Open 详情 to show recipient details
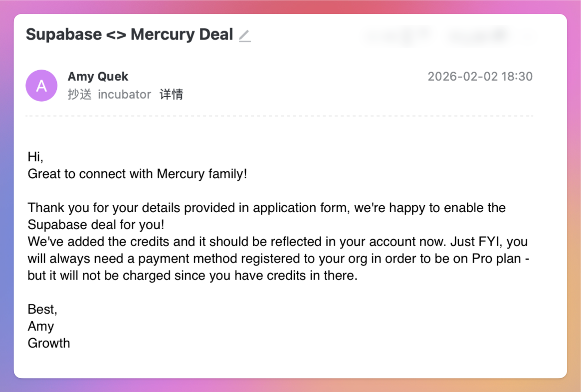Viewport: 581px width, 392px height. pyautogui.click(x=171, y=95)
